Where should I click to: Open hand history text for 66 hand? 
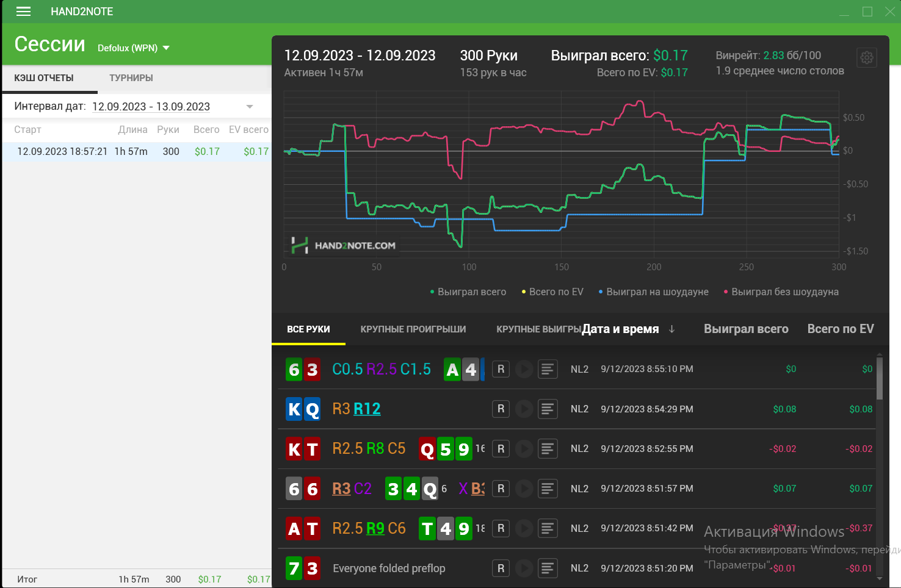click(x=548, y=489)
